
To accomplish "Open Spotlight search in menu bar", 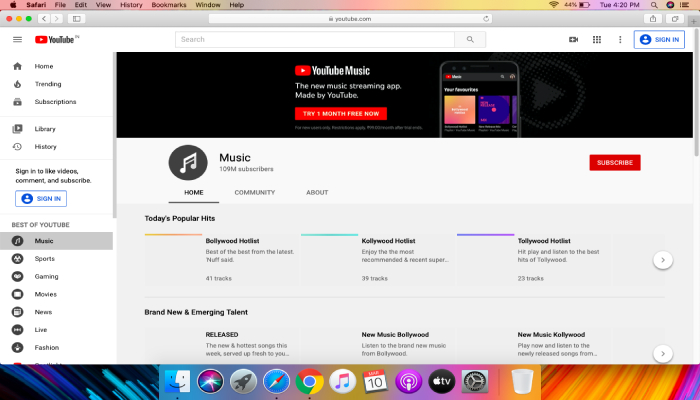I will [654, 5].
